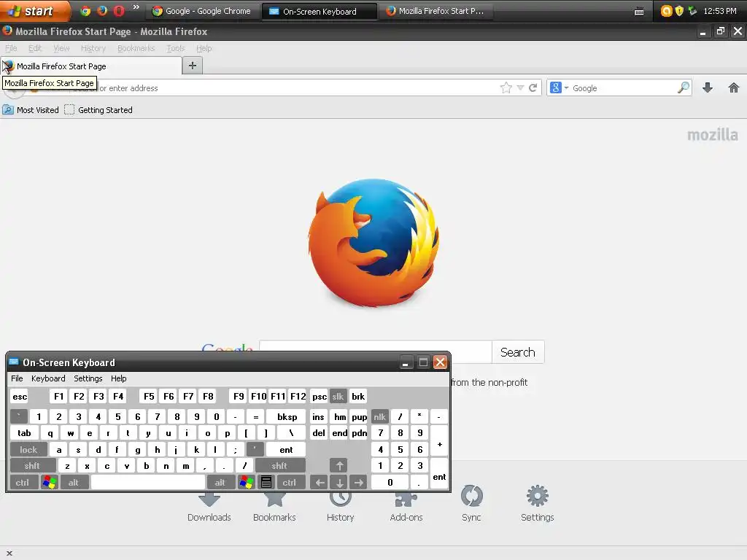Open On-Screen Keyboard Help menu
The height and width of the screenshot is (560, 747).
[x=119, y=378]
